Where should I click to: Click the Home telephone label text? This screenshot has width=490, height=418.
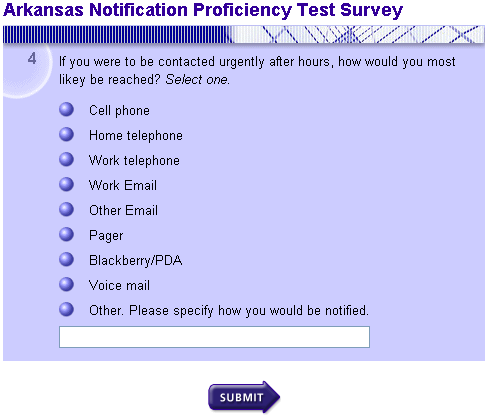(x=136, y=136)
